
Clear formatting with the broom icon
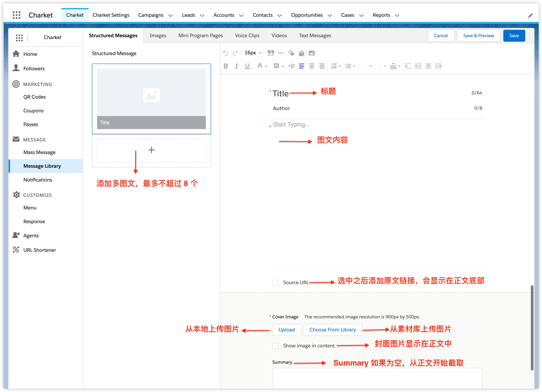tap(301, 53)
